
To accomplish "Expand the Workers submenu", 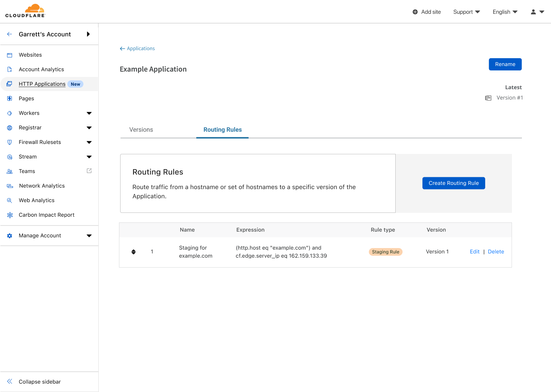I will pyautogui.click(x=89, y=113).
